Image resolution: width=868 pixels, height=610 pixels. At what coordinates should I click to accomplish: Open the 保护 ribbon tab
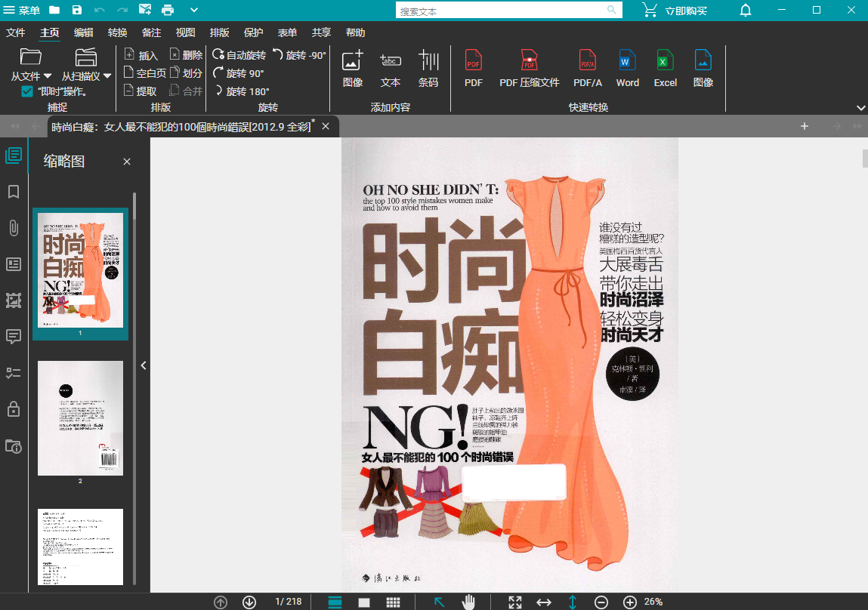253,32
